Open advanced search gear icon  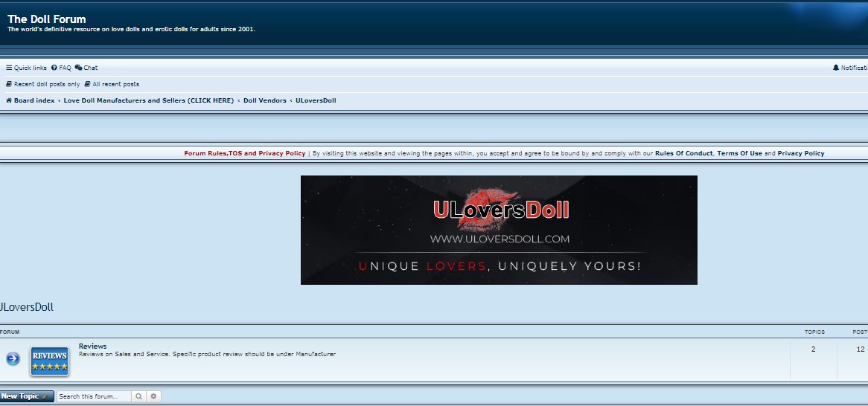tap(153, 396)
